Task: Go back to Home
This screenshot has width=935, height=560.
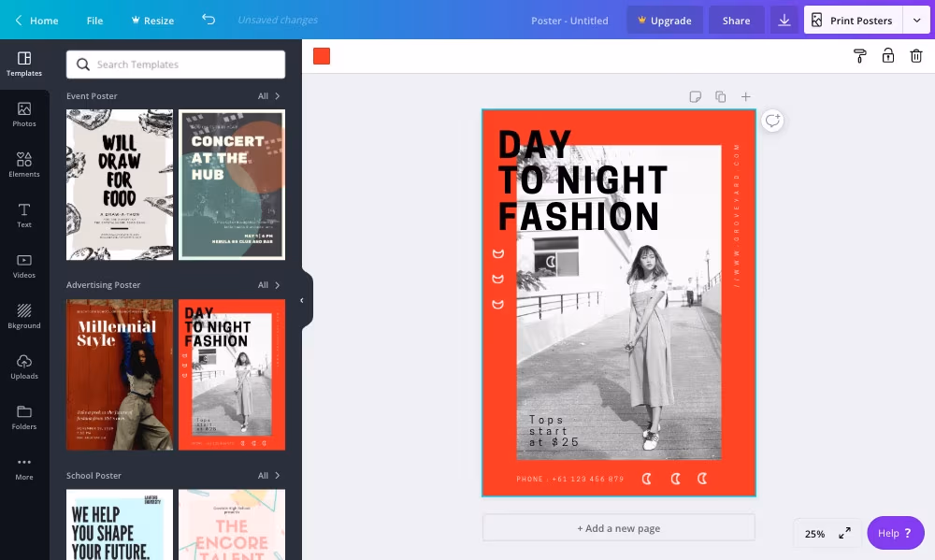Action: (36, 21)
